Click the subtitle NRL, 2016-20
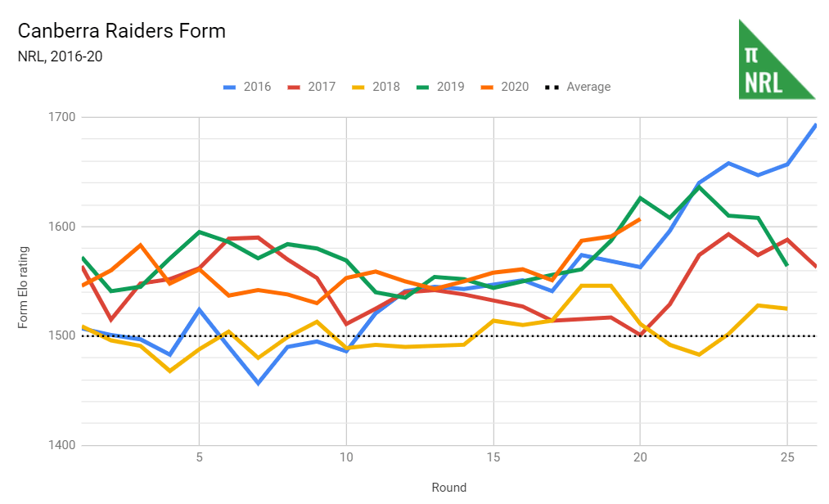Screen dimensions: 829x504 click(x=60, y=56)
